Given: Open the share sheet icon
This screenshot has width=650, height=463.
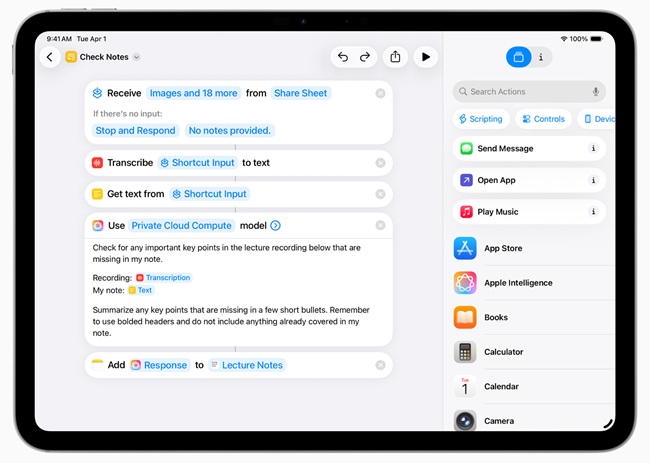Looking at the screenshot, I should tap(395, 57).
